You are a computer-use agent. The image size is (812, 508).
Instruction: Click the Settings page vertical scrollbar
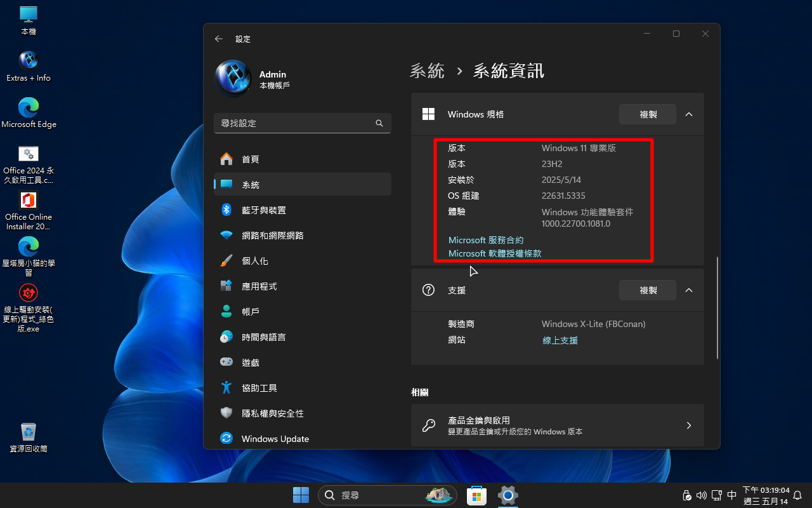pos(717,308)
